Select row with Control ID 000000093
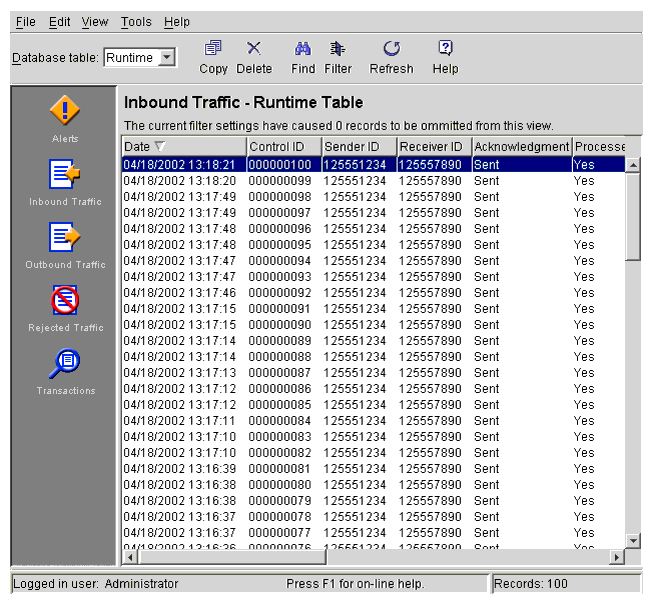This screenshot has width=653, height=604. [374, 277]
